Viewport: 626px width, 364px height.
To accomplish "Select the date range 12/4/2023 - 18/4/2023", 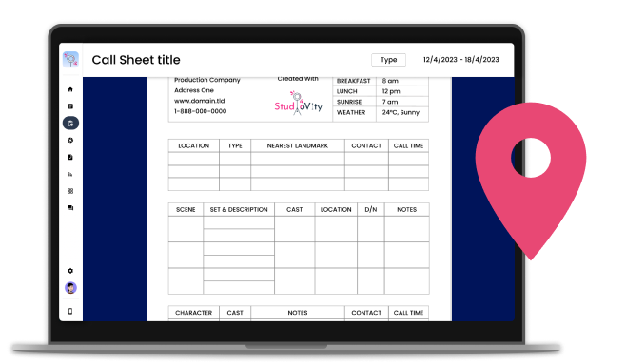I will point(461,60).
